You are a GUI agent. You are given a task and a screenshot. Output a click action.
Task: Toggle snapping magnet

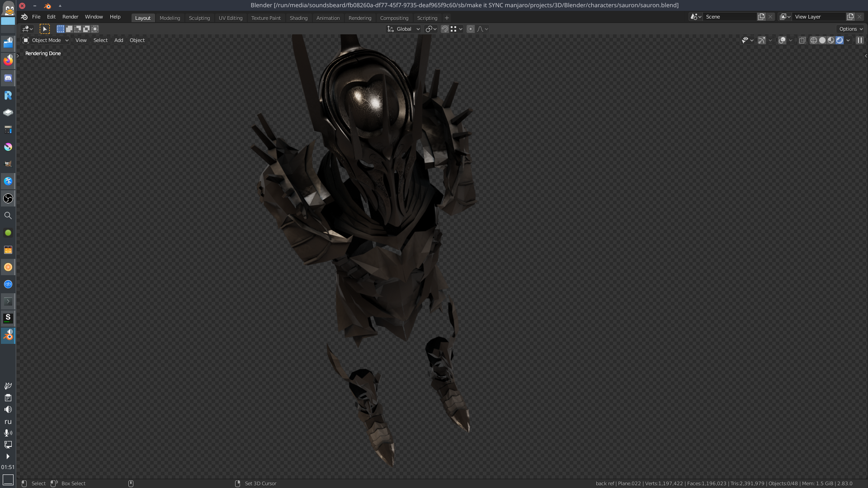[x=445, y=29]
